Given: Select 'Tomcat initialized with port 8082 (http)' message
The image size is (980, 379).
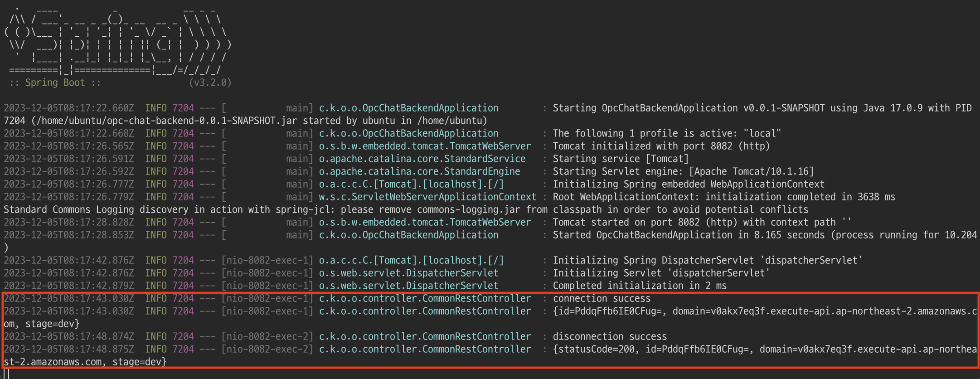Looking at the screenshot, I should pos(661,146).
